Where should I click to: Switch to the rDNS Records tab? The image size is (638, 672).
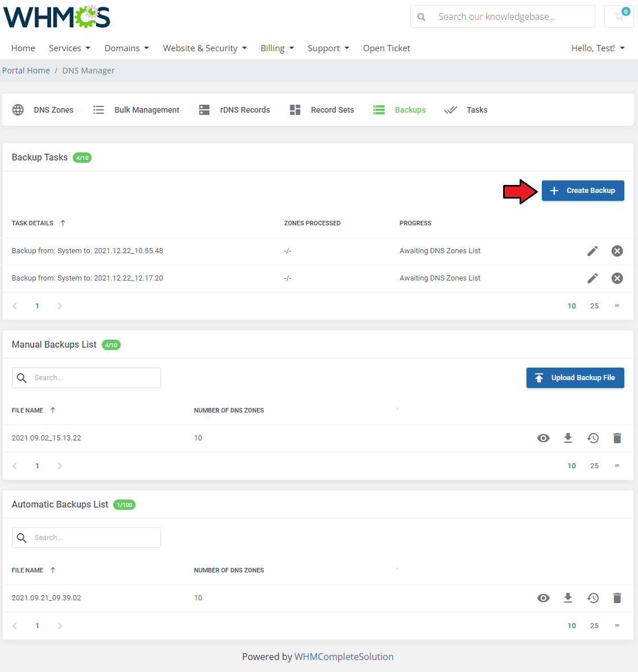click(x=234, y=110)
